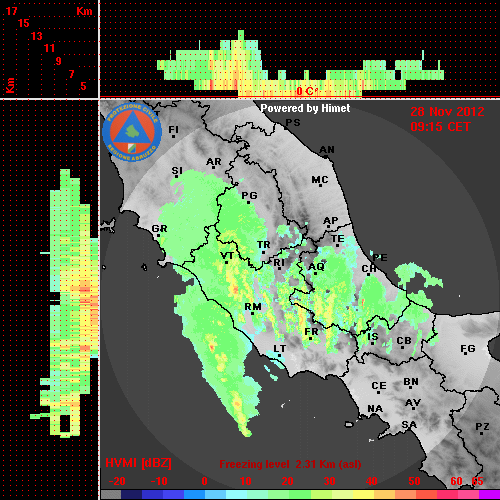The height and width of the screenshot is (500, 500).
Task: Click the Protezione Civile Regione Abruzzo logo
Action: pos(132,132)
